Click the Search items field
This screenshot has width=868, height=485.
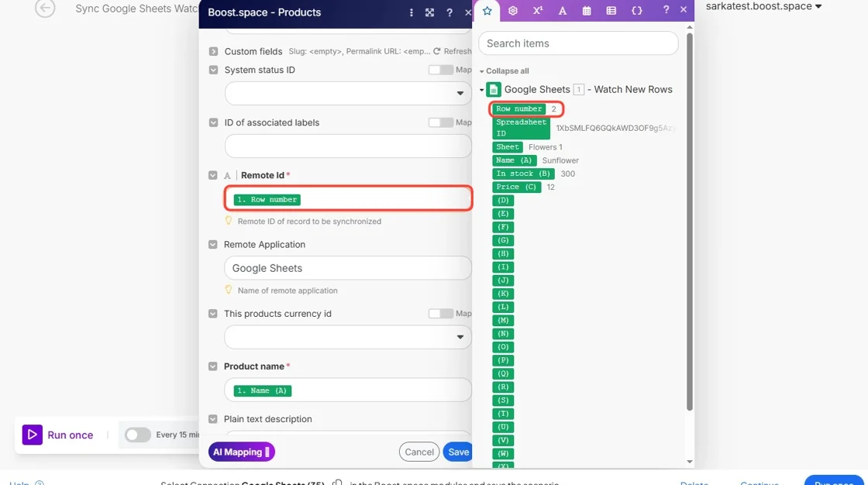[578, 43]
